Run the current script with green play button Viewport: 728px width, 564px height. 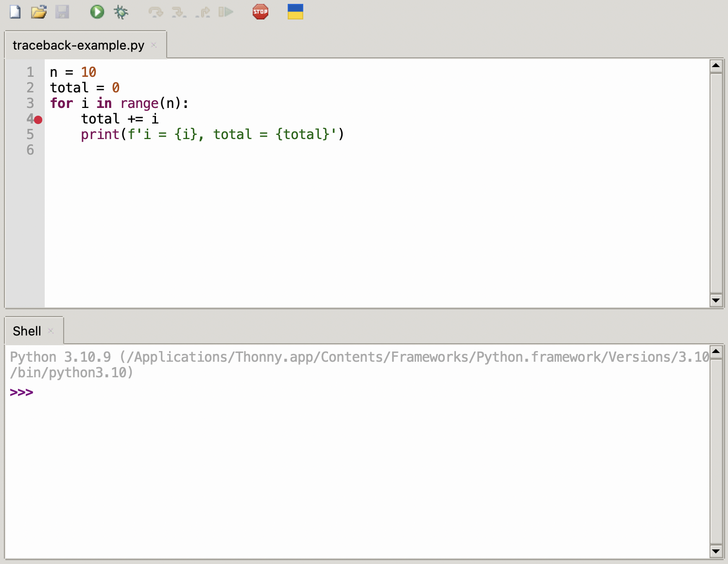point(97,12)
